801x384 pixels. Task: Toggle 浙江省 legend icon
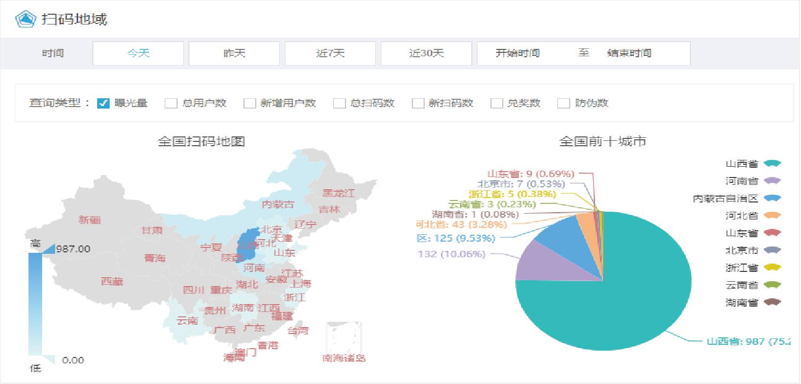(x=773, y=268)
